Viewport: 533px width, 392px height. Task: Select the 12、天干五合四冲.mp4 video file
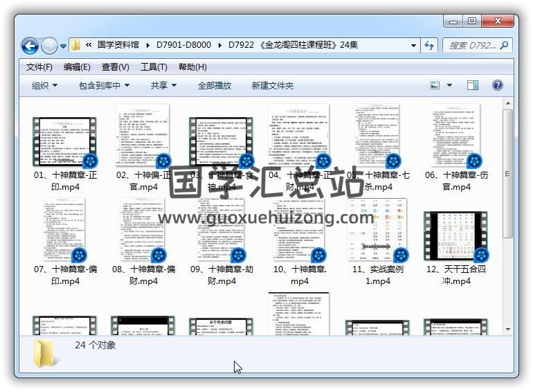456,237
